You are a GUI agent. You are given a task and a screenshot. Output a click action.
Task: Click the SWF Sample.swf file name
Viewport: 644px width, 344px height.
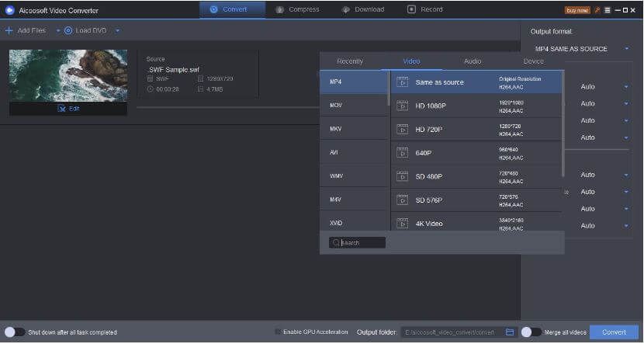click(173, 69)
